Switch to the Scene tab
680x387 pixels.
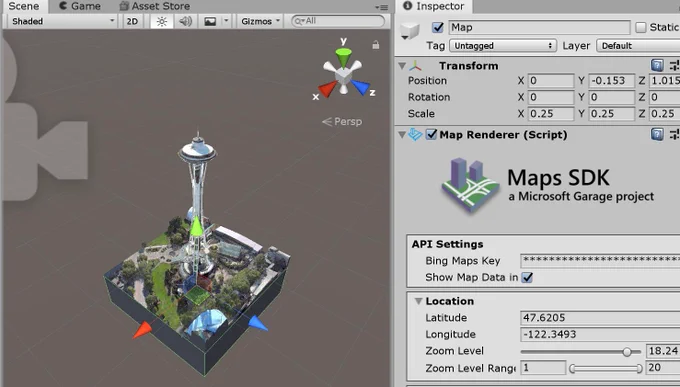[x=24, y=6]
